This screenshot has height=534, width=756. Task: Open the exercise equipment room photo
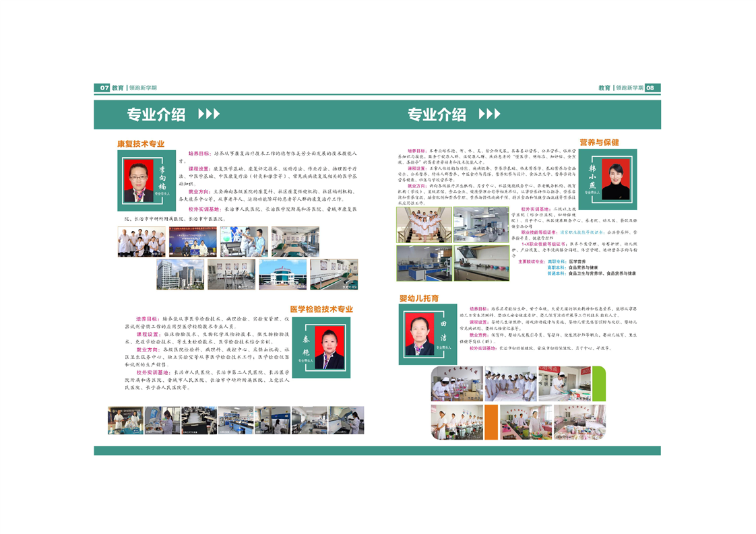(x=231, y=274)
